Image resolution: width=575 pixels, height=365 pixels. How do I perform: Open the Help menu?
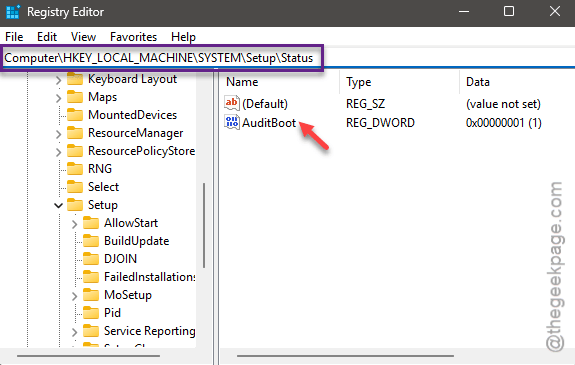(183, 37)
